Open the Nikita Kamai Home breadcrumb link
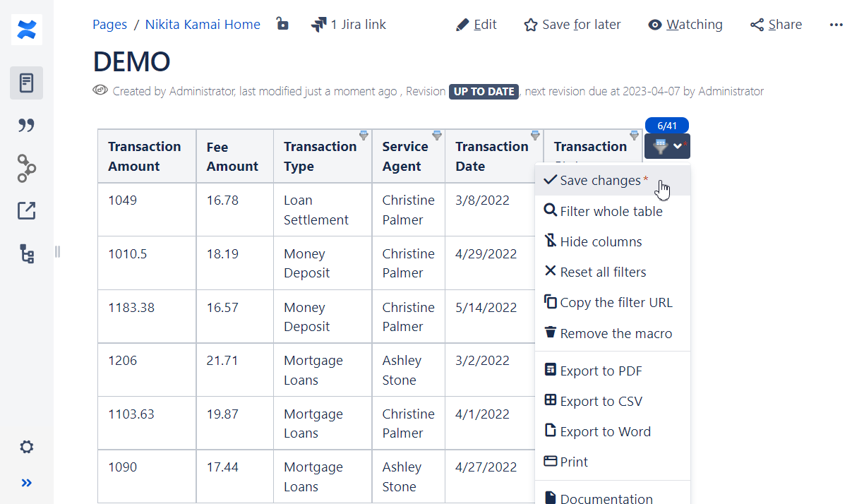 [203, 24]
